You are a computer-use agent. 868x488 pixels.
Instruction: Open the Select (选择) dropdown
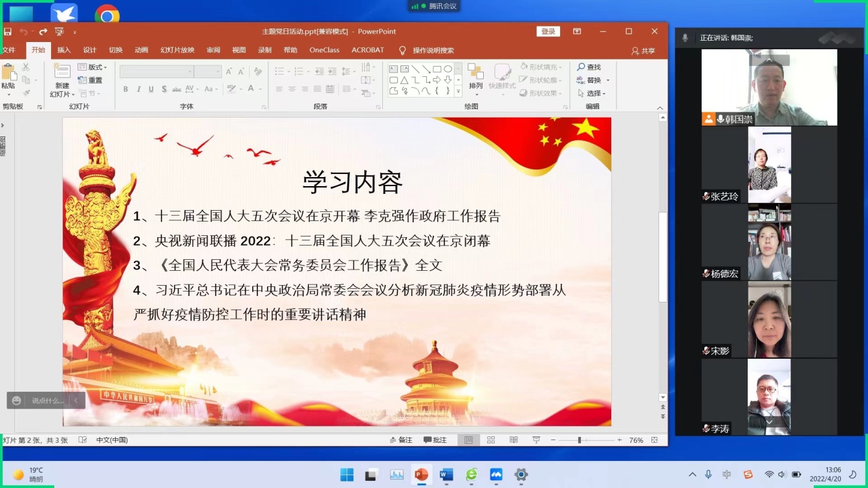(x=592, y=93)
